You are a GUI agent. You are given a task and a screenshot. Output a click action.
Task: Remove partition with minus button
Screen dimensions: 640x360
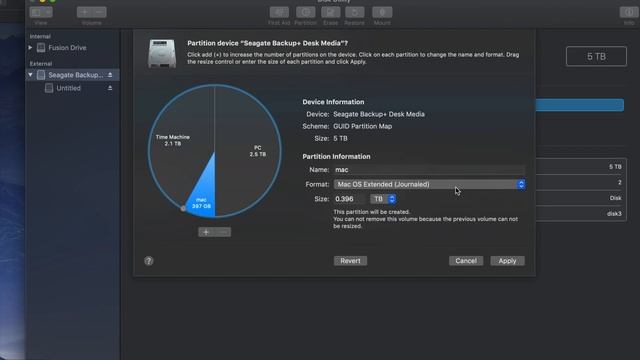(223, 232)
